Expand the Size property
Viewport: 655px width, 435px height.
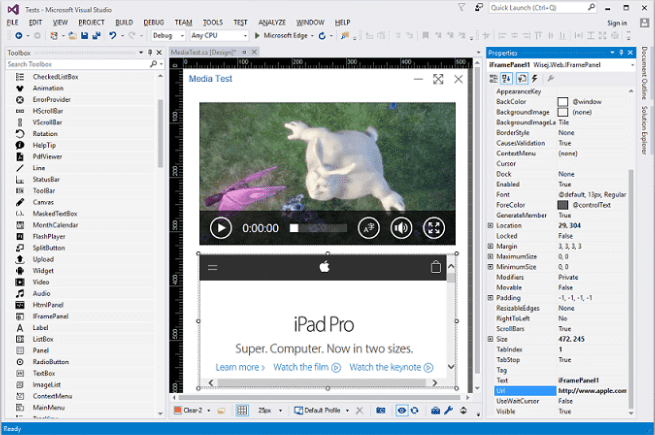pos(490,339)
